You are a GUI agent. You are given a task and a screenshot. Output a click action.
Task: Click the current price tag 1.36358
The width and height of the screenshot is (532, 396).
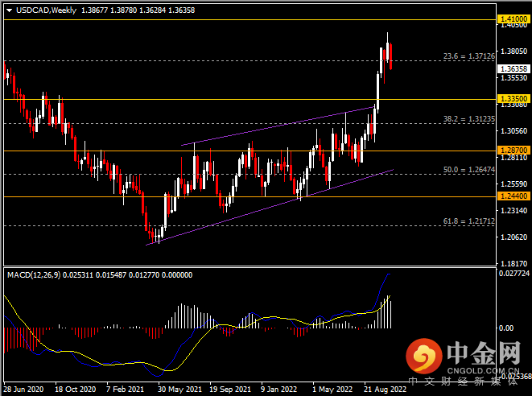point(513,69)
